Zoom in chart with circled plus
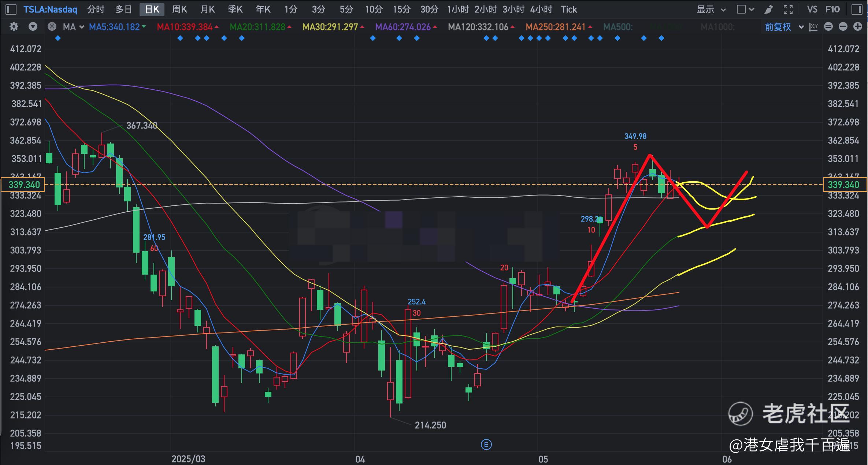This screenshot has width=868, height=465. click(858, 26)
